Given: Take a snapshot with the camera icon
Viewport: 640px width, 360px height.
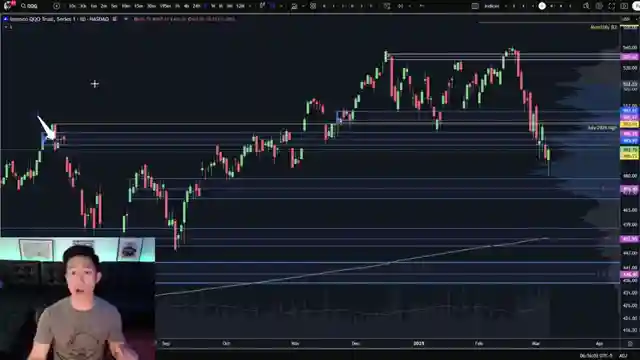Looking at the screenshot, I should 624,6.
